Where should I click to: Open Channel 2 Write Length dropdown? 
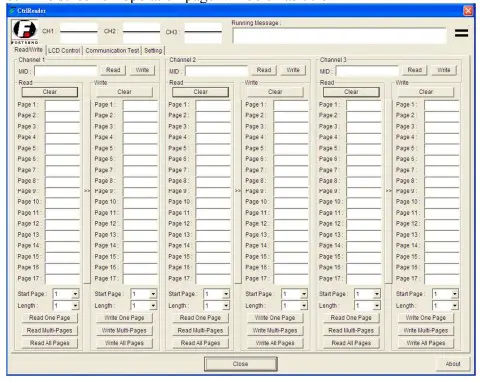tap(304, 306)
